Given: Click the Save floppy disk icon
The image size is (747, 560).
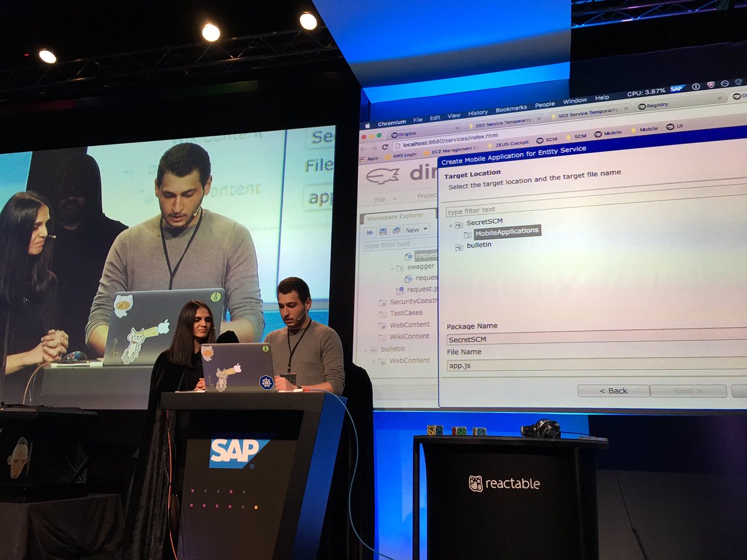Looking at the screenshot, I should pyautogui.click(x=383, y=231).
